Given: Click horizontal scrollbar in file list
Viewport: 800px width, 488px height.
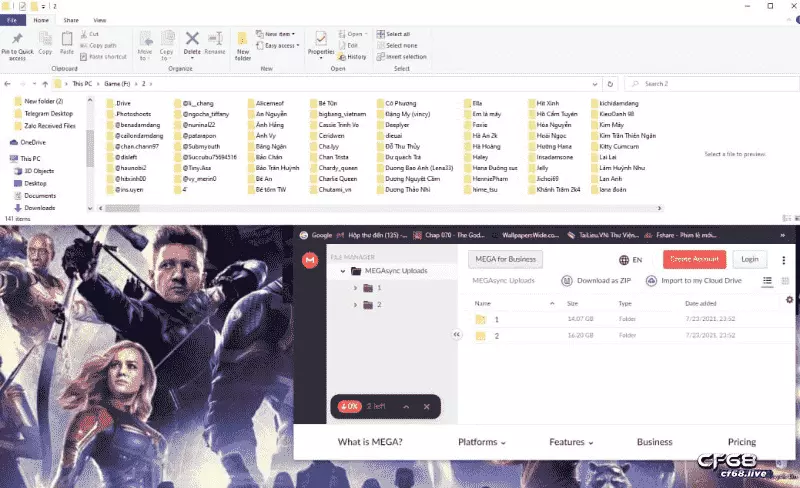Looking at the screenshot, I should (122, 208).
